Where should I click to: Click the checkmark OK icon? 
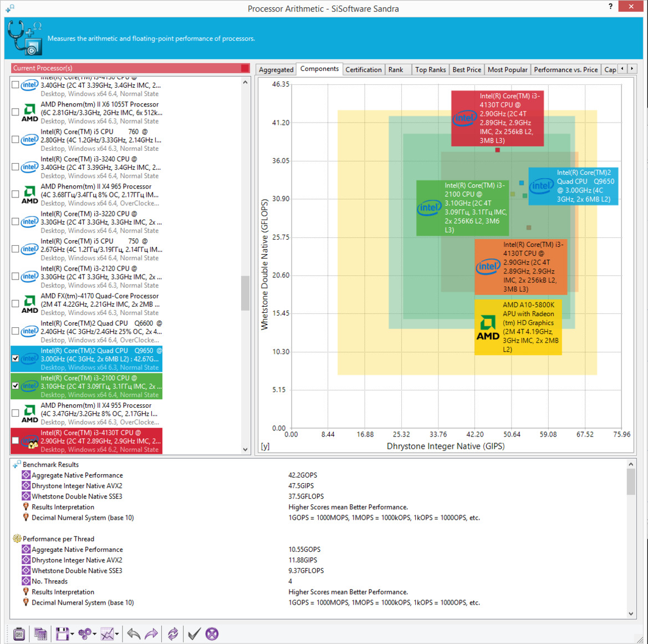[x=194, y=633]
